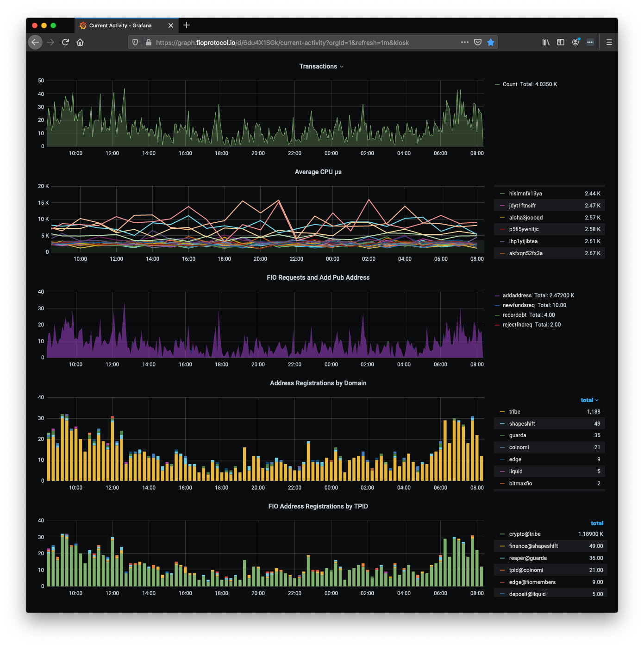Toggle the newfundsreq series visibility
The image size is (644, 647).
pyautogui.click(x=518, y=305)
